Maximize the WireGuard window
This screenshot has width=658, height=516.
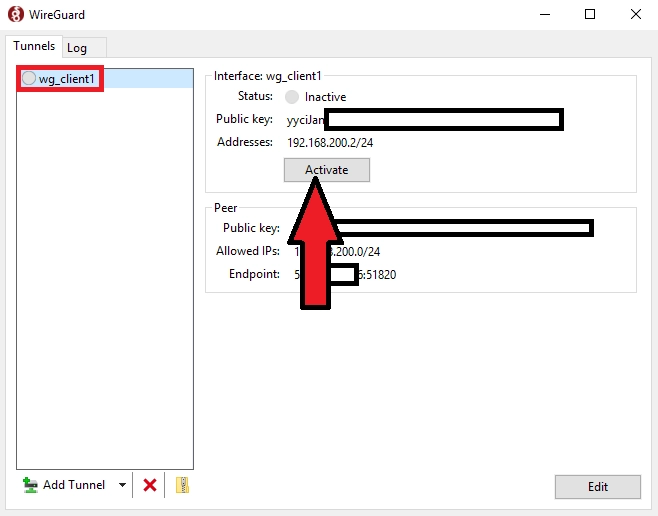tap(590, 14)
